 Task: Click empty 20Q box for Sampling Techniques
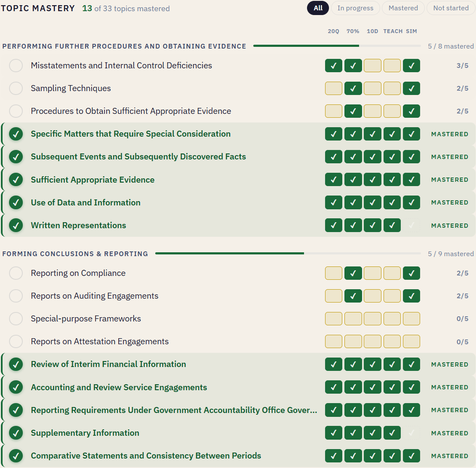[x=334, y=88]
